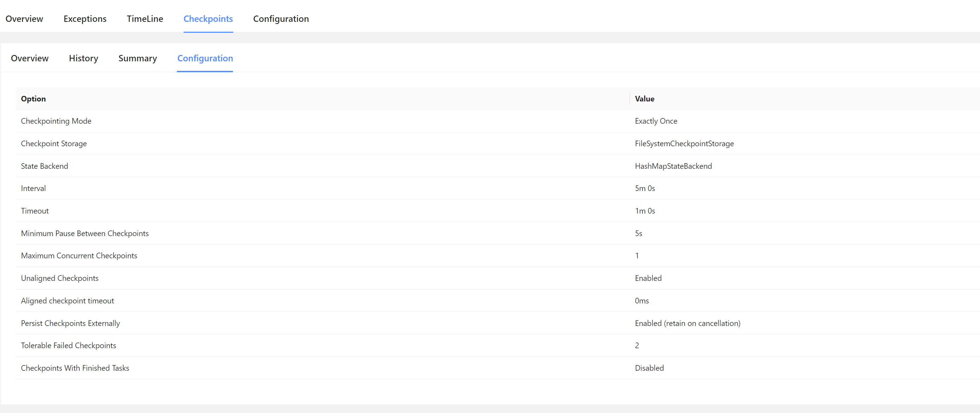The height and width of the screenshot is (413, 980).
Task: Click the Tolerable Failed Checkpoints value 2
Action: (637, 345)
